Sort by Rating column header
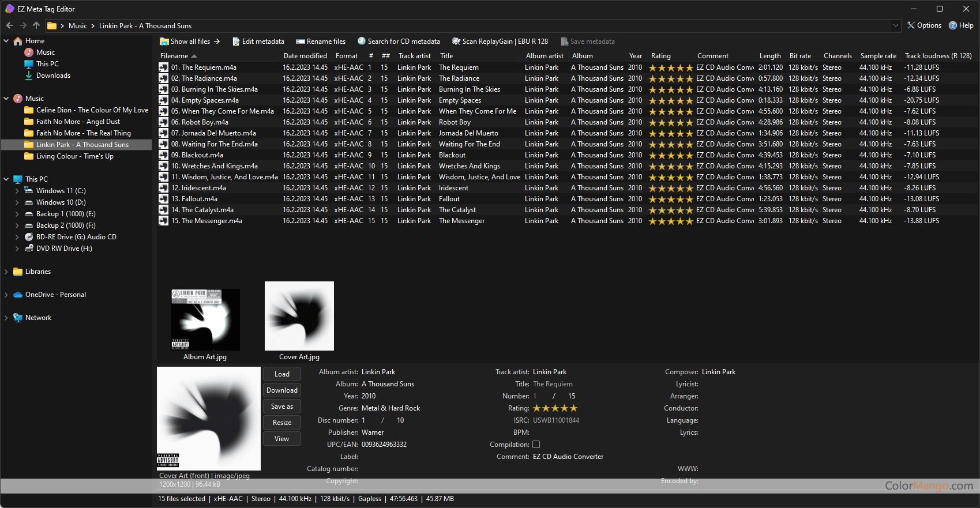This screenshot has height=508, width=980. tap(660, 56)
